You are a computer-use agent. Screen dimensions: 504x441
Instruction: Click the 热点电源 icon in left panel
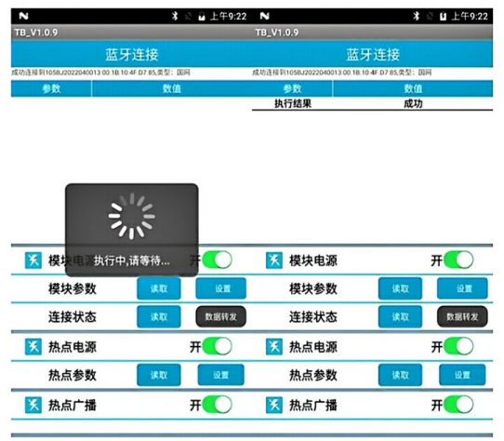coord(33,347)
